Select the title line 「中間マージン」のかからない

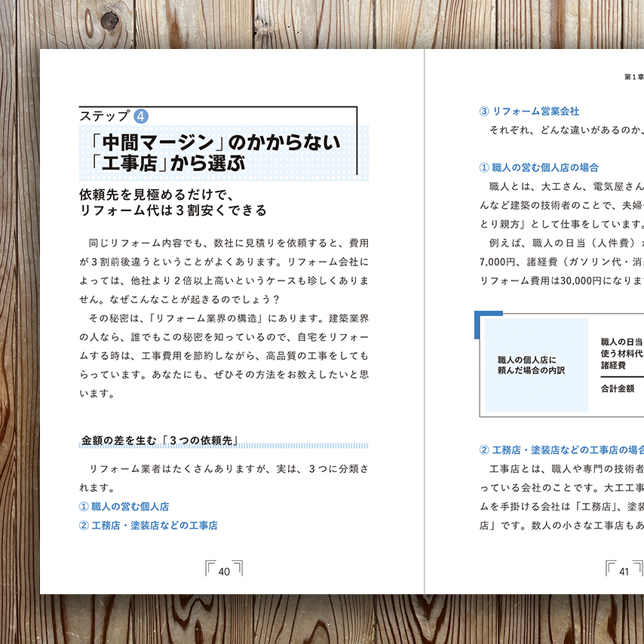coord(213,142)
